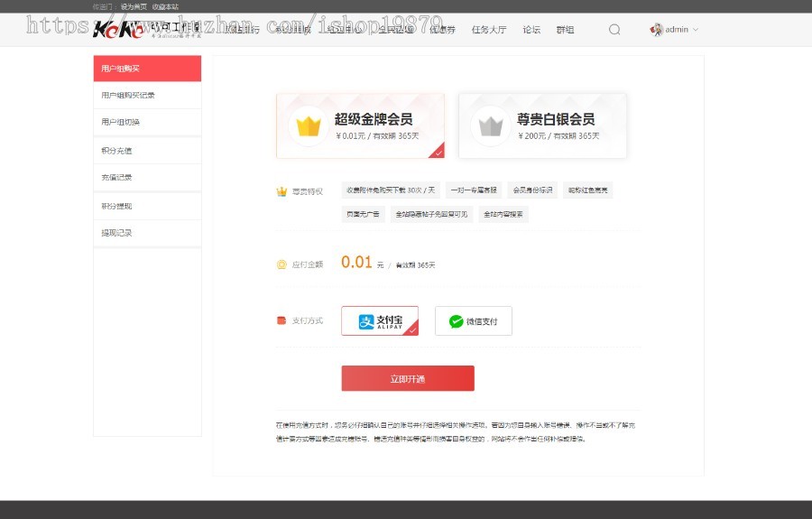Go to 论坛 in top navigation

pos(531,30)
